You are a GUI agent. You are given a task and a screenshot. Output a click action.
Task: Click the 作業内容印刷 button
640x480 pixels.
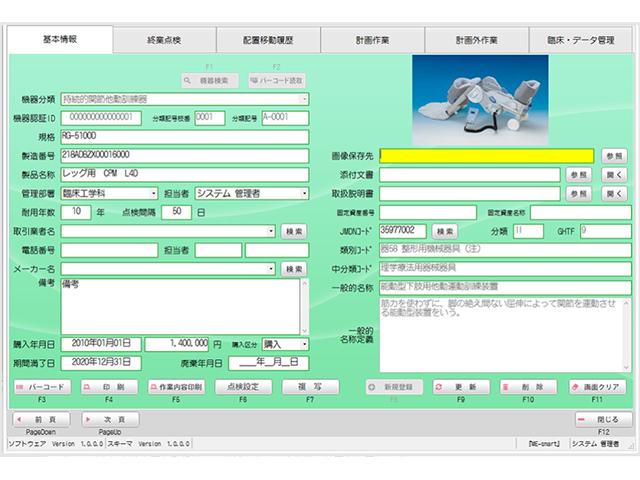(x=176, y=387)
